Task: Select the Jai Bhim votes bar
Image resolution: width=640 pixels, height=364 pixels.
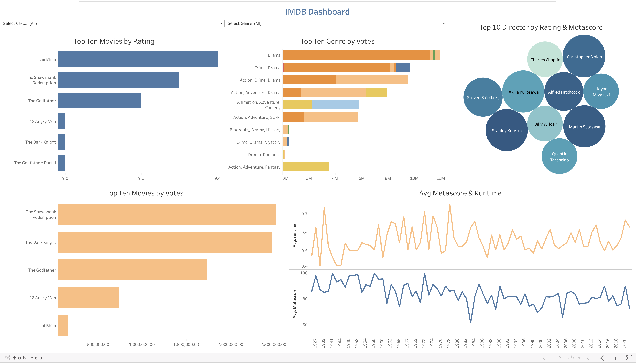Action: [x=63, y=325]
